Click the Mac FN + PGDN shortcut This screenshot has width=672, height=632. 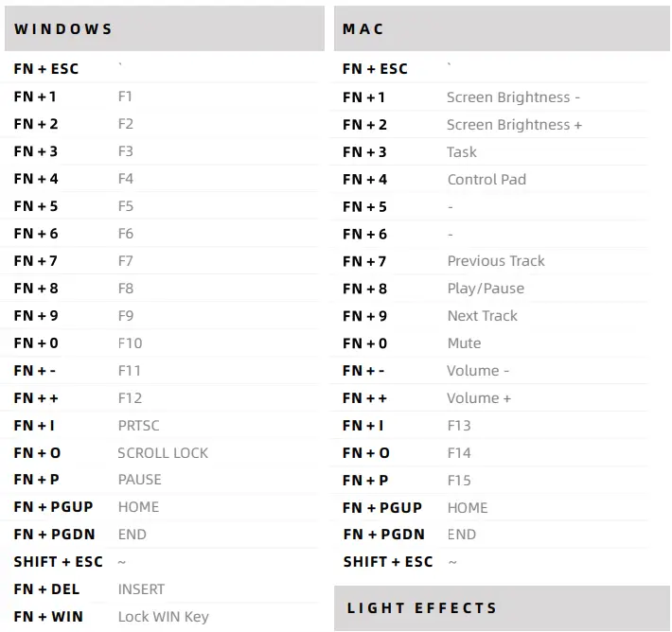click(x=383, y=535)
